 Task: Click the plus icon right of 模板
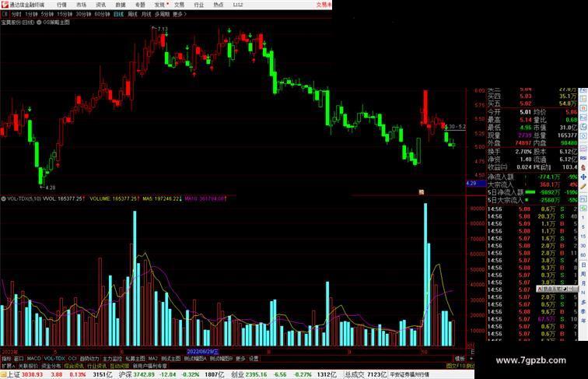pos(471,359)
